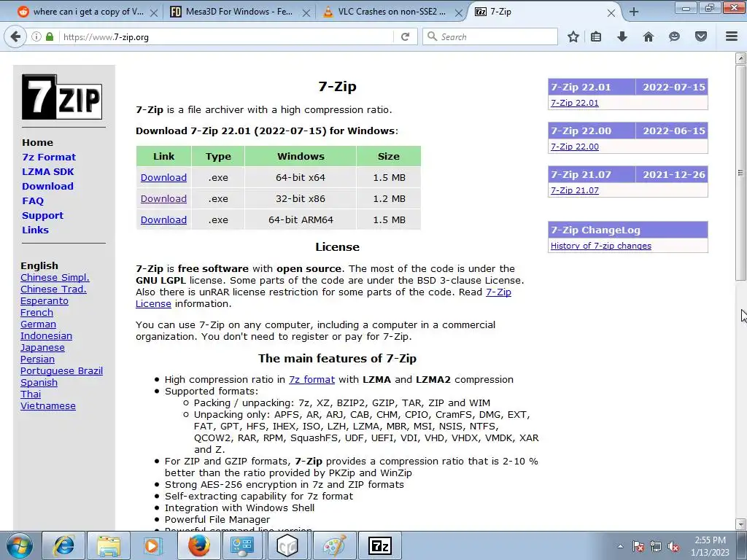The image size is (747, 560).
Task: Close the 'where can i get a copy' tab
Action: point(154,13)
